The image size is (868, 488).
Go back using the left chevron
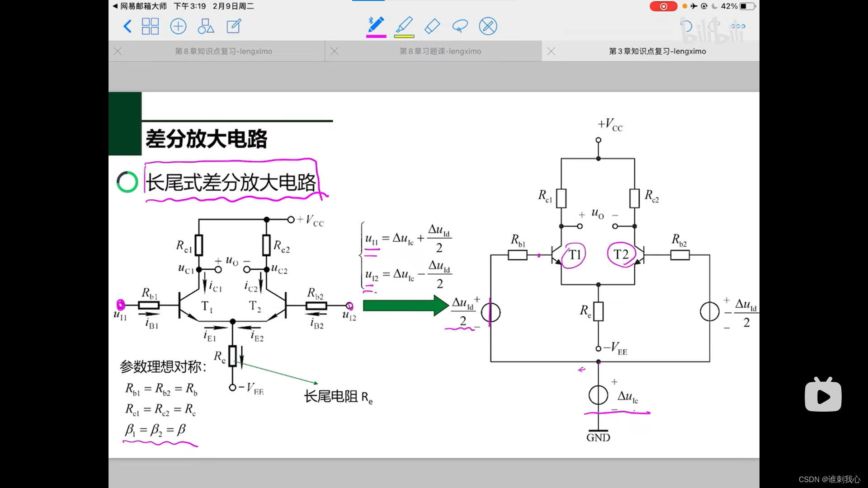click(x=127, y=26)
